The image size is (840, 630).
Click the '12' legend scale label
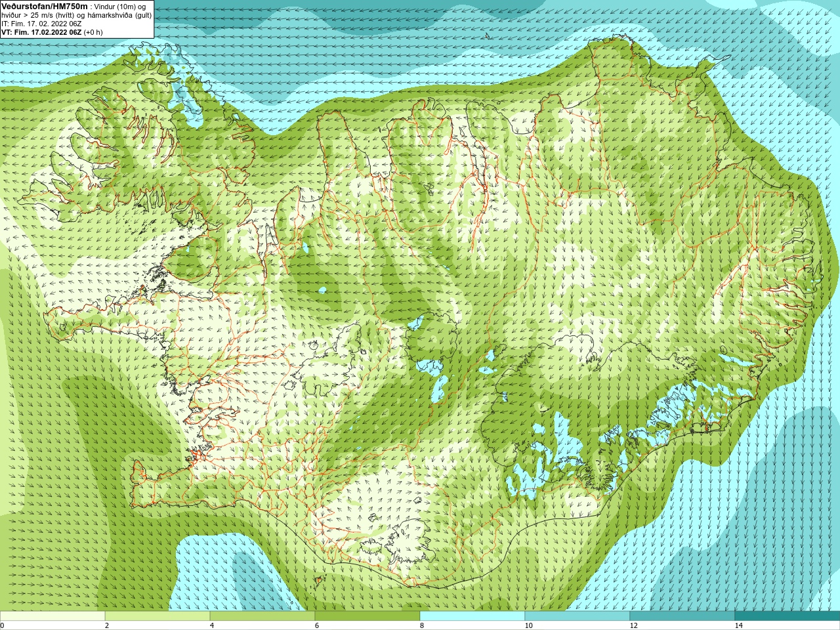point(633,625)
